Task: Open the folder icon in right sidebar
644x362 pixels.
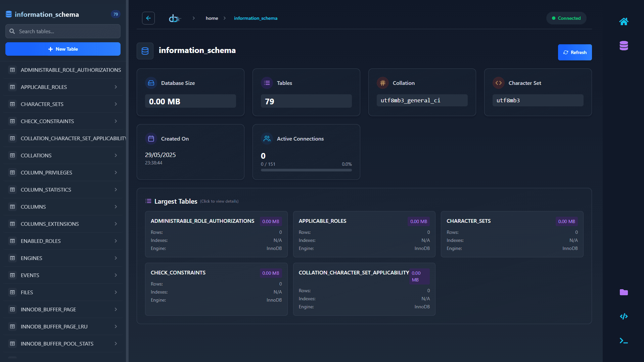Action: (624, 292)
